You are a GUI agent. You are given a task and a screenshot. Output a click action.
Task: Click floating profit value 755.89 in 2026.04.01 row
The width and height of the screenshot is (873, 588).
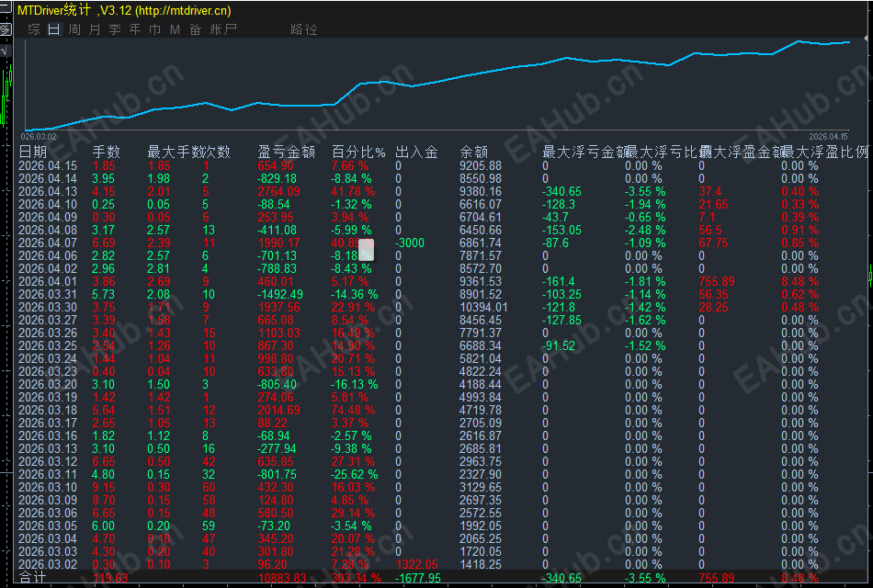[717, 282]
